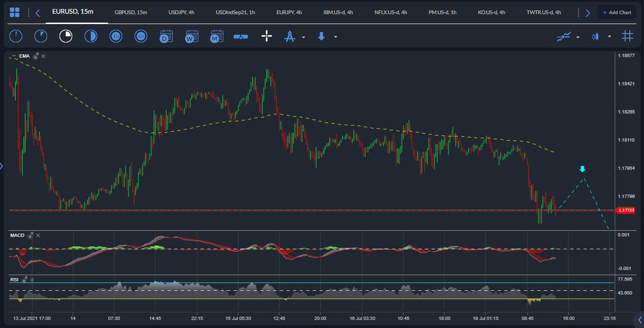Open the KO.US-d, 4h tab

coord(491,12)
